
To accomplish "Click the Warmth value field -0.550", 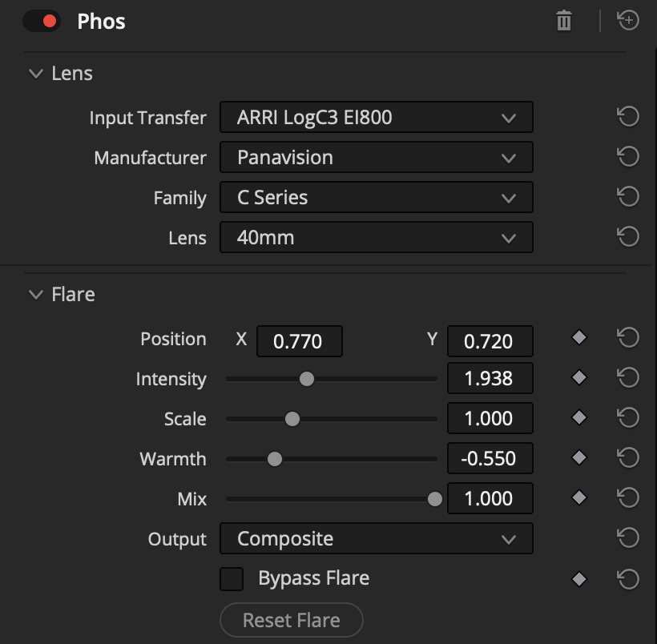I will tap(490, 458).
